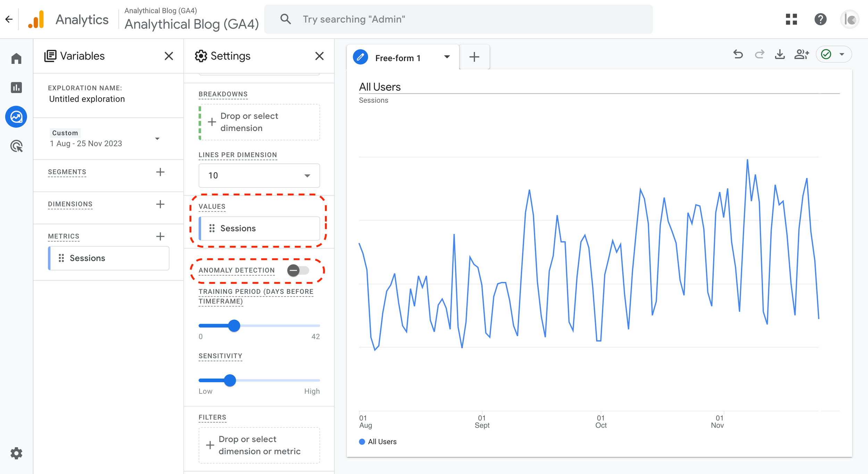This screenshot has width=868, height=474.
Task: Click the Sensitivity slider handle
Action: point(230,380)
